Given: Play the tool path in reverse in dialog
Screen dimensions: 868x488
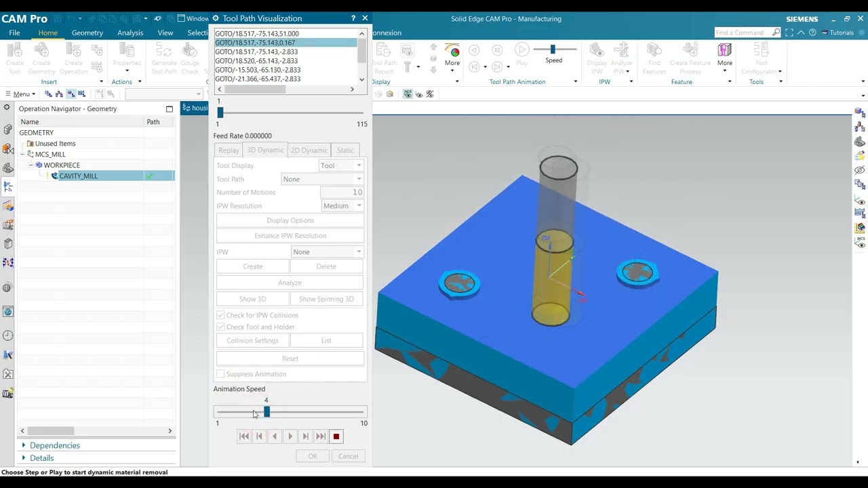Looking at the screenshot, I should tap(275, 436).
